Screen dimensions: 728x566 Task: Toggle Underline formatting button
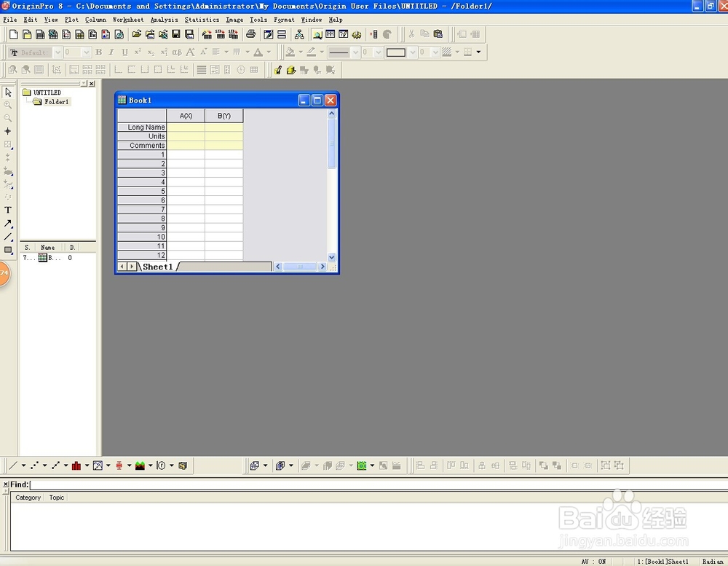[124, 52]
